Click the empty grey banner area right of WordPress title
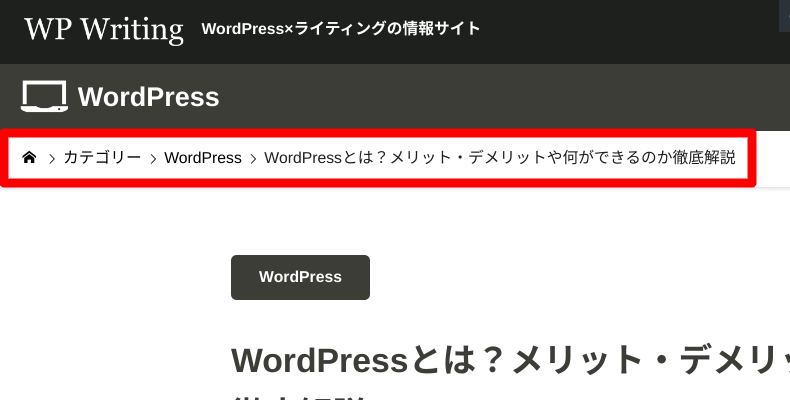This screenshot has width=790, height=400. [500, 97]
